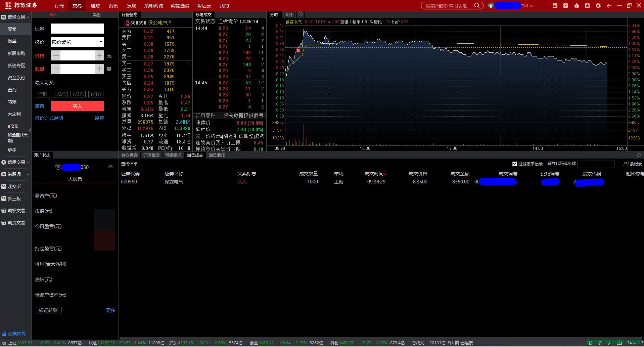Viewport: 644px width, 347px height.
Task: Open settings via the gear icon
Action: 598,6
